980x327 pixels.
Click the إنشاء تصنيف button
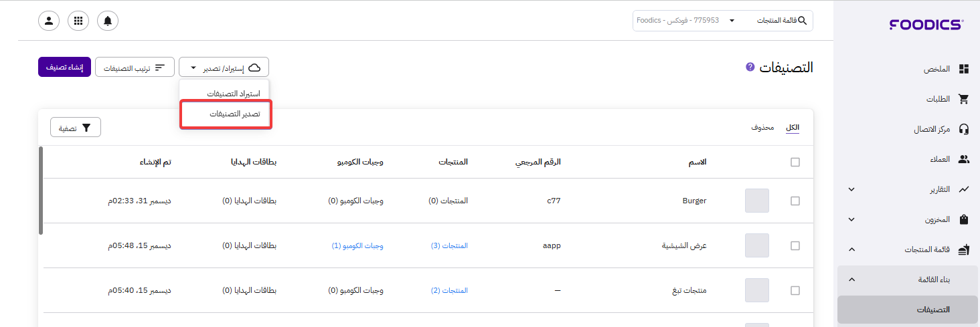(64, 68)
